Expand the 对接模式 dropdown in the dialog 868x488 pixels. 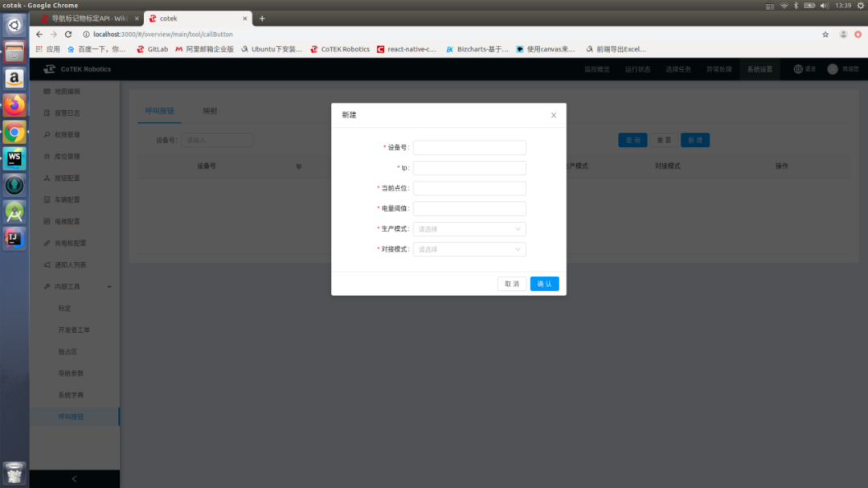(x=469, y=249)
